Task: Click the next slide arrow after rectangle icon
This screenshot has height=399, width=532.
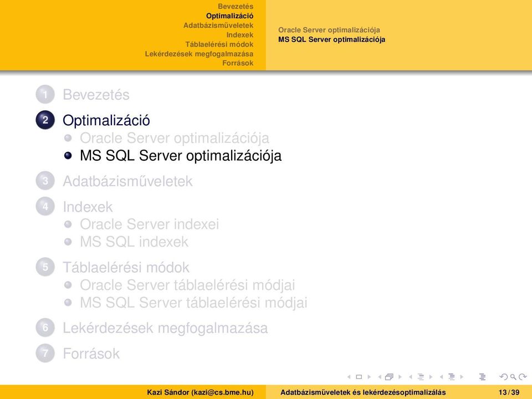Action: click(x=369, y=377)
